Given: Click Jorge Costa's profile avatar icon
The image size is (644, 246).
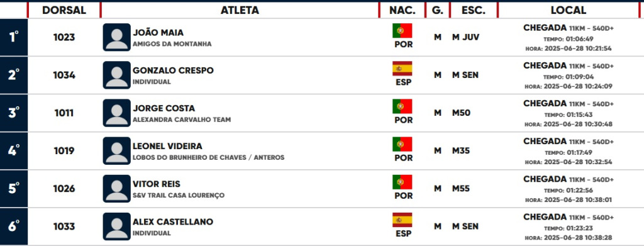Looking at the screenshot, I should click(x=116, y=113).
